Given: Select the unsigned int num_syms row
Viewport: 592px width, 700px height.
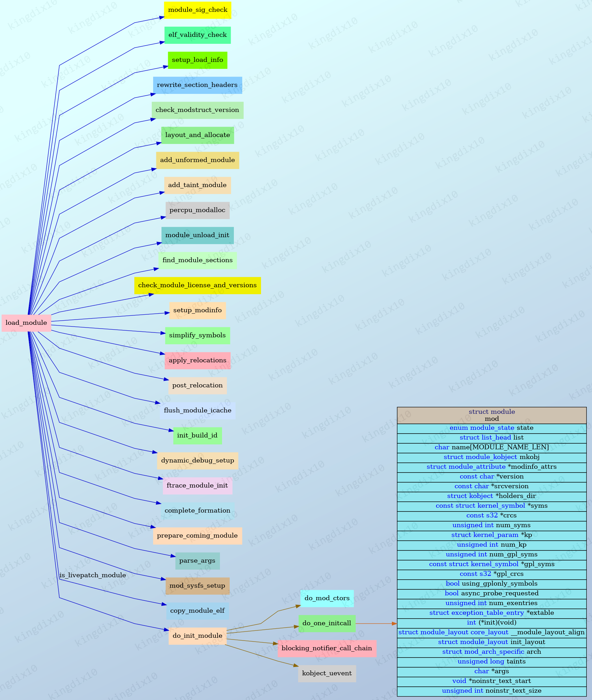Looking at the screenshot, I should 492,525.
